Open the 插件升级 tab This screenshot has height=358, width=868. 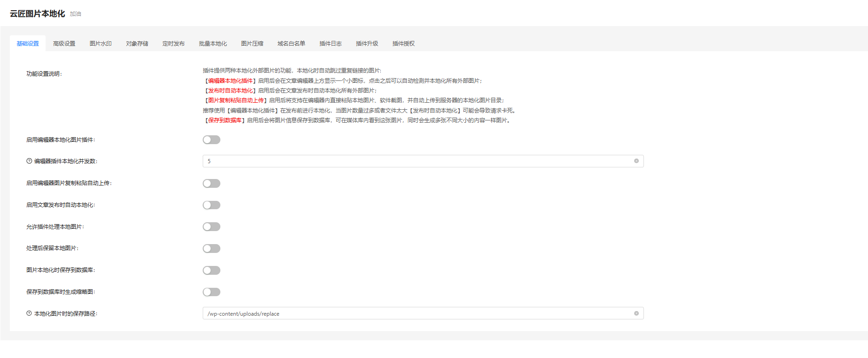coord(367,44)
